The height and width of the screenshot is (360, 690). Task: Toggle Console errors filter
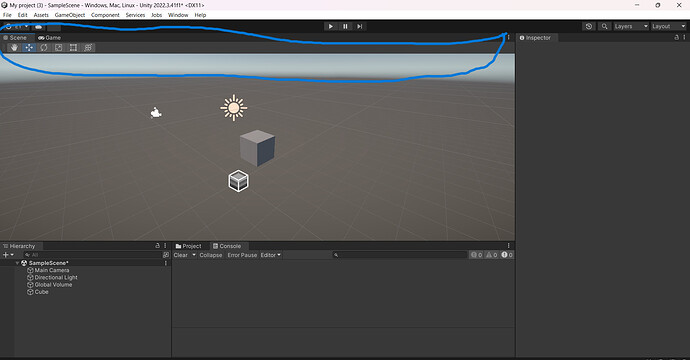coord(507,255)
